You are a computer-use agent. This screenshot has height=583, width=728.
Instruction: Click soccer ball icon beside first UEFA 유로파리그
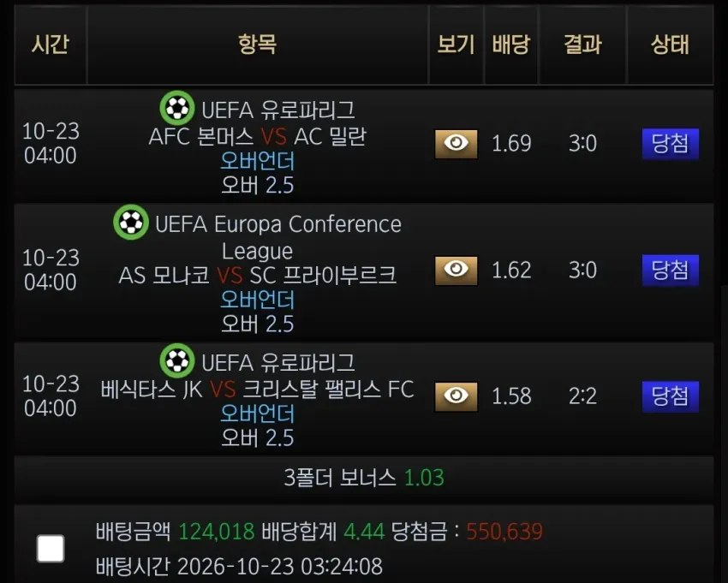click(x=177, y=108)
